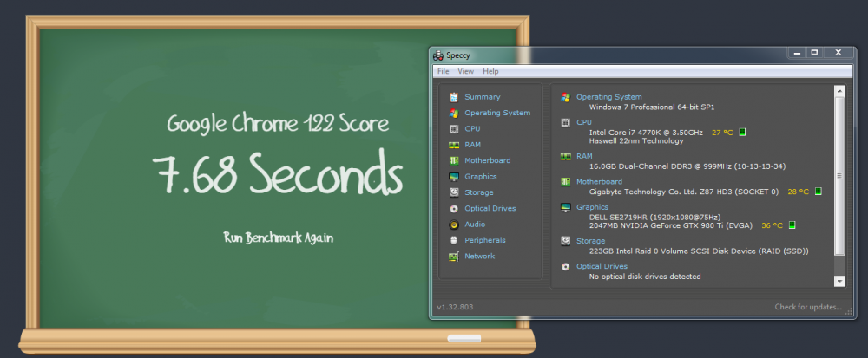
Task: Select Audio label in the sidebar
Action: coord(475,225)
